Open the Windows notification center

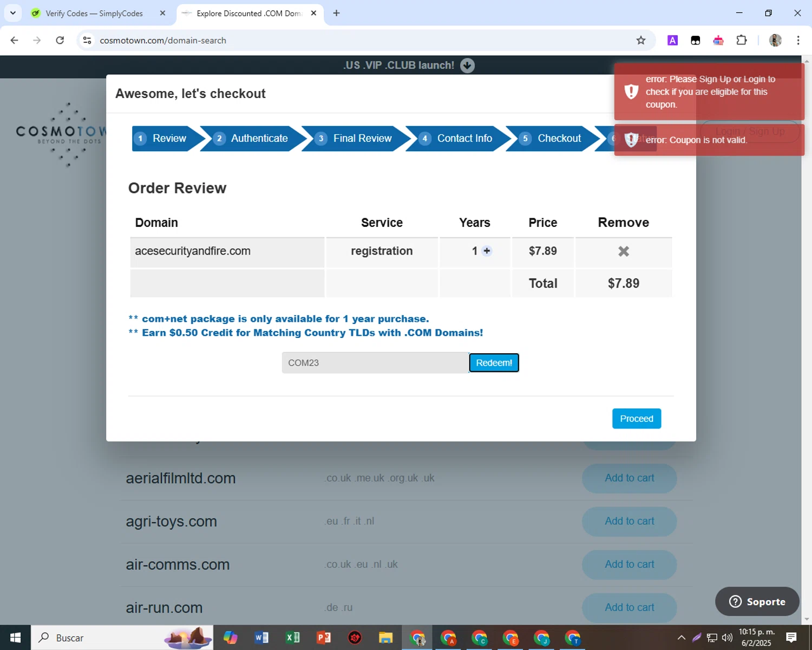pyautogui.click(x=791, y=638)
